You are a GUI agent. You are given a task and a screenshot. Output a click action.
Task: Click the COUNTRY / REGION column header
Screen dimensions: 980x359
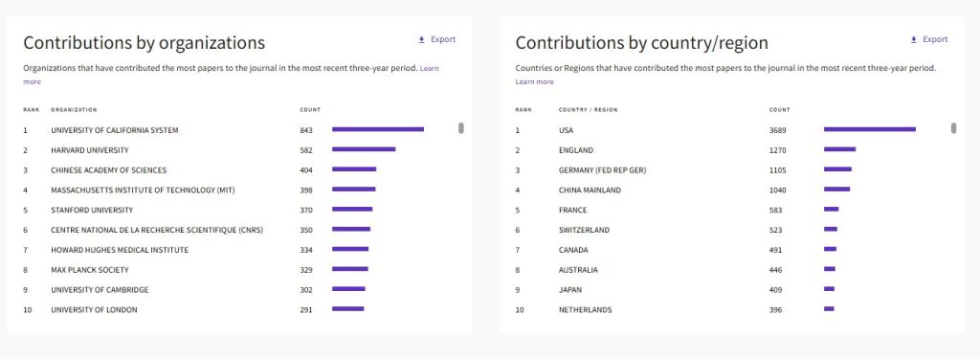pyautogui.click(x=589, y=109)
